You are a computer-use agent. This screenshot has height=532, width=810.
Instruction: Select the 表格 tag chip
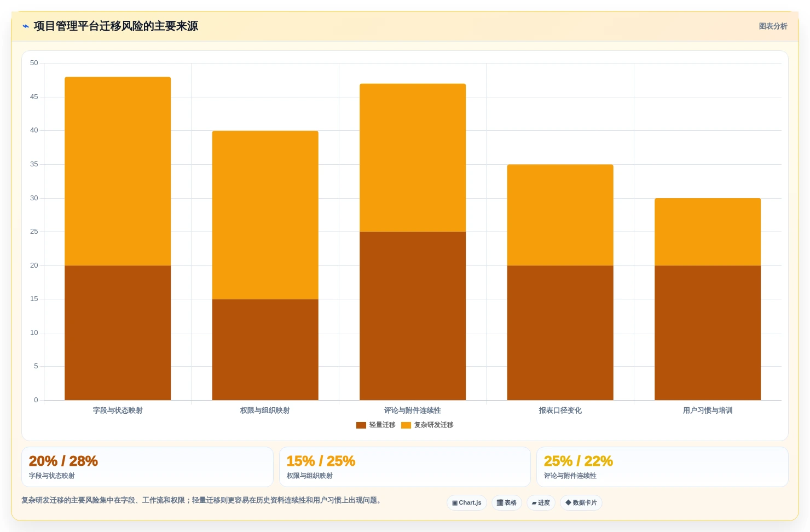tap(507, 503)
